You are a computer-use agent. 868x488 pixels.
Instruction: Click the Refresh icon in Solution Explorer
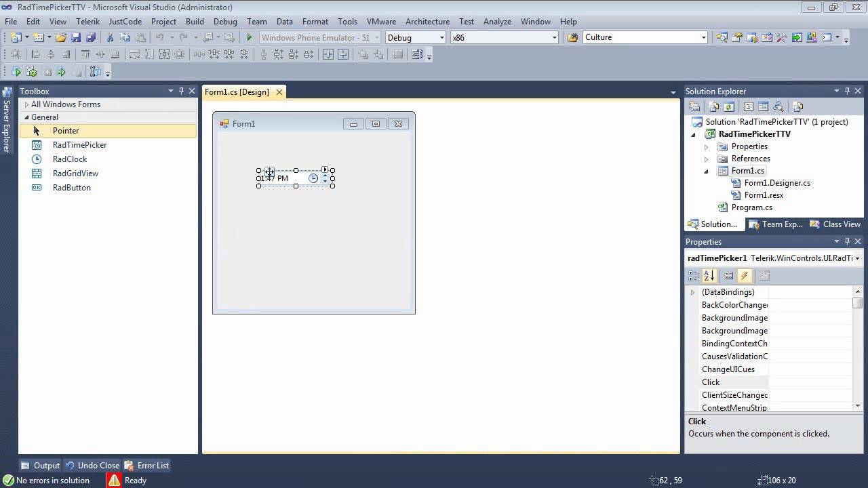[729, 106]
